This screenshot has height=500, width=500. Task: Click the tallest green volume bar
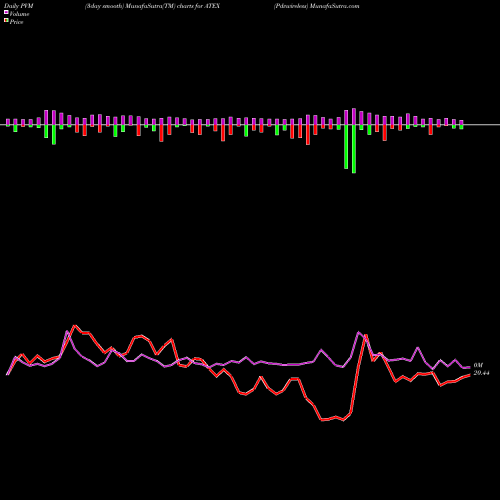point(354,149)
